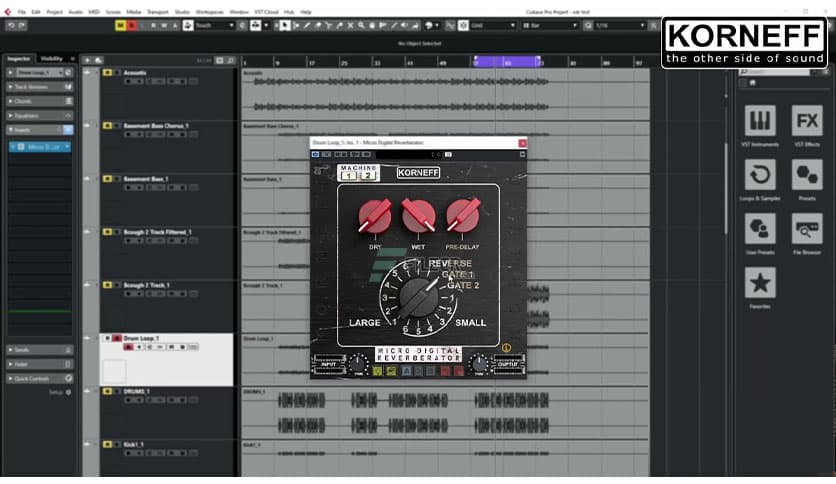Click the Cubase logo icon in menu bar

7,12
